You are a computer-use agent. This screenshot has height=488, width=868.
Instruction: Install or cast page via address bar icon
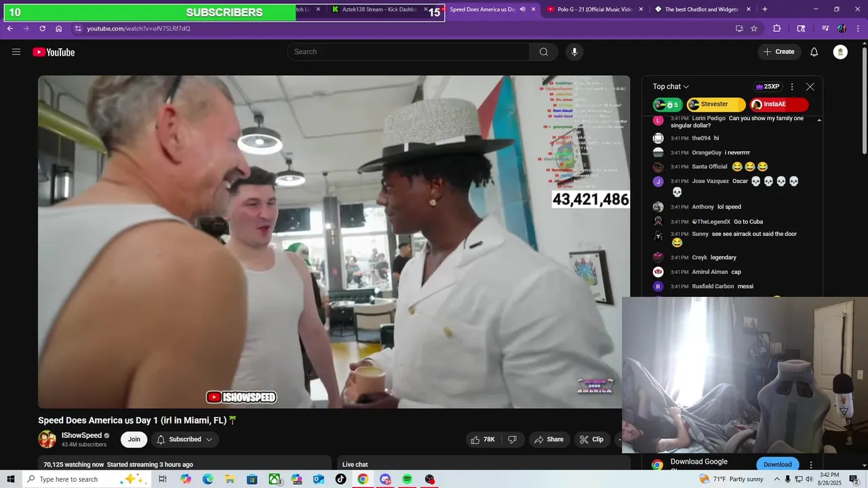click(739, 28)
